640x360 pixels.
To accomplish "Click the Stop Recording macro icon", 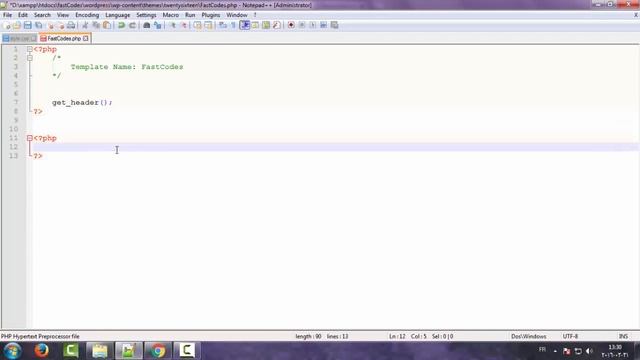I will pyautogui.click(x=302, y=25).
